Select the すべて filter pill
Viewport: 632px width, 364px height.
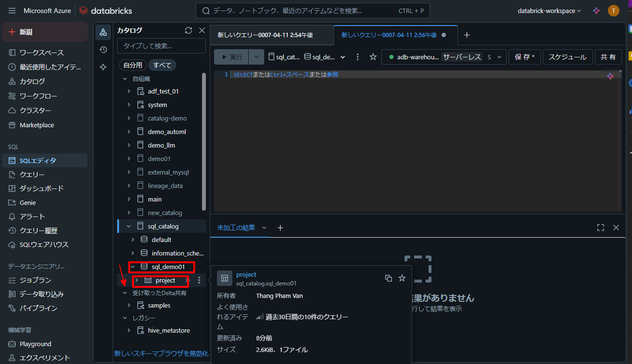click(x=162, y=65)
